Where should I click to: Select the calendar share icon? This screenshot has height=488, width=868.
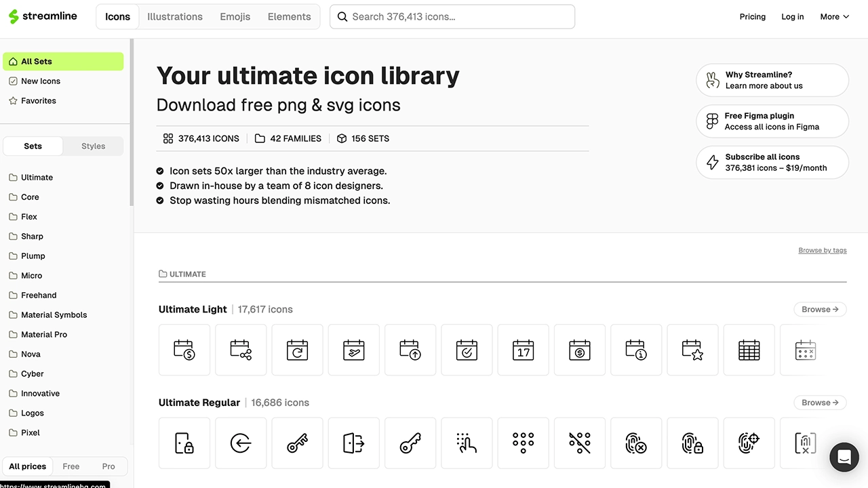241,350
